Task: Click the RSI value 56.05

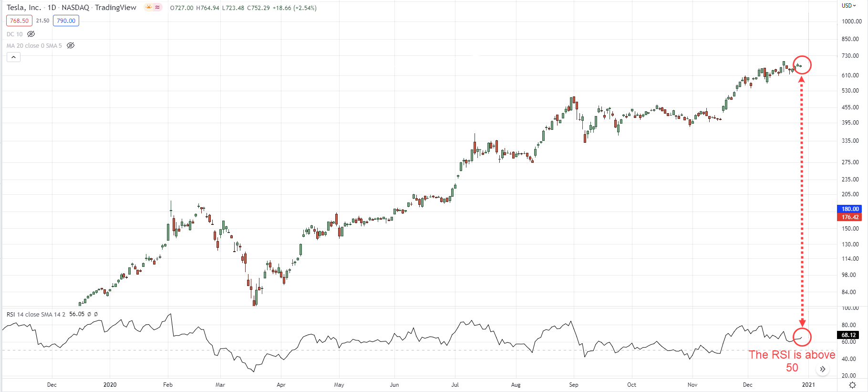Action: pos(77,314)
